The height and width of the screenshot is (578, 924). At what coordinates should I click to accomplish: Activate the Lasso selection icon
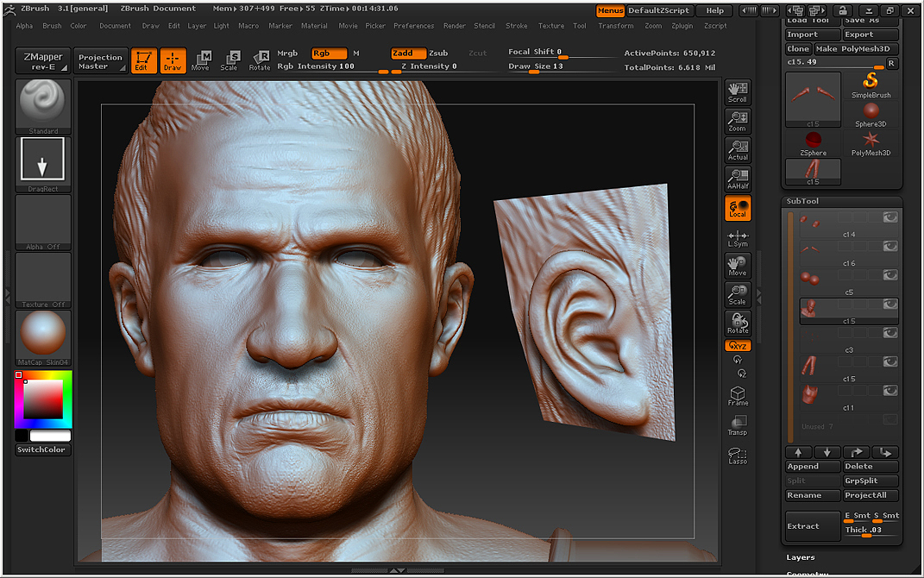[x=738, y=456]
